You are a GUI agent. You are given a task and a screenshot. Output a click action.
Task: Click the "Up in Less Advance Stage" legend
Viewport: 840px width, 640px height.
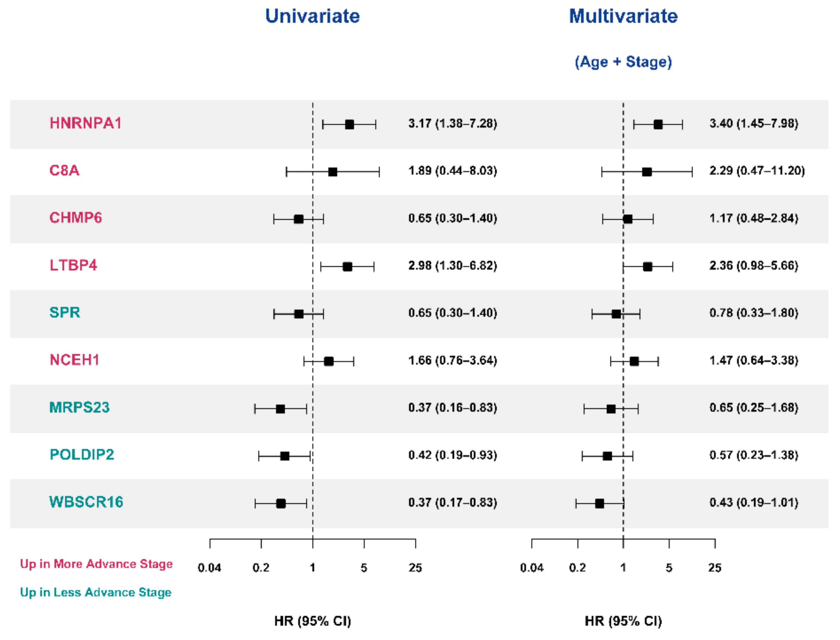tap(96, 592)
